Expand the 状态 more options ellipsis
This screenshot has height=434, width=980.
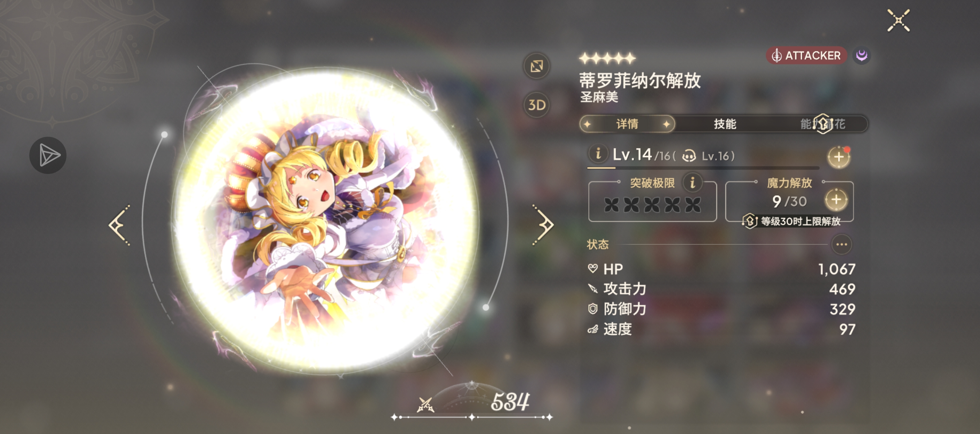(x=841, y=244)
